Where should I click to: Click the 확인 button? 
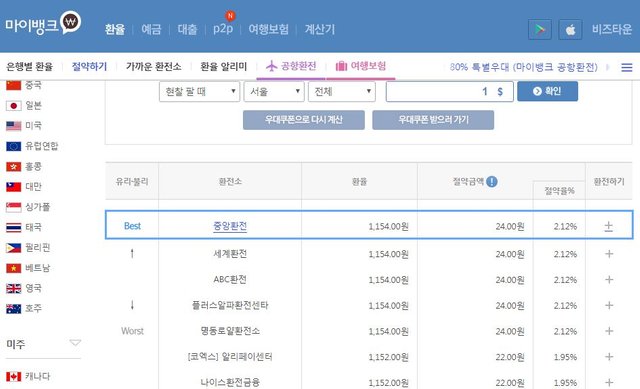click(547, 91)
